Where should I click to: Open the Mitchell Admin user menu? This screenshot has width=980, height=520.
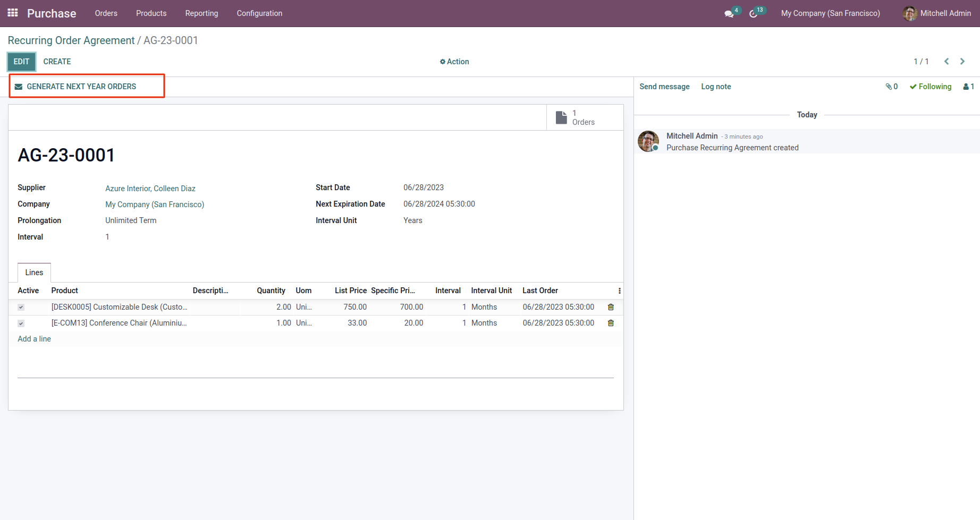(x=937, y=13)
